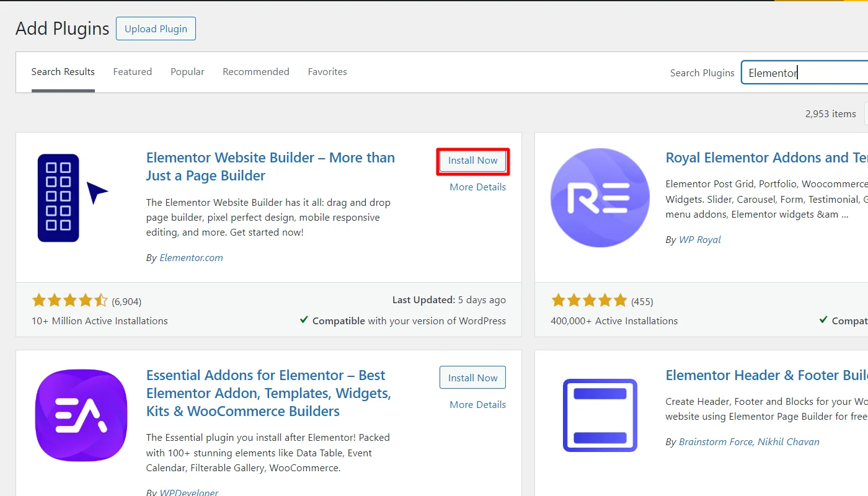The image size is (868, 496).
Task: Click the Royal Elementor Addons logo
Action: (x=600, y=197)
